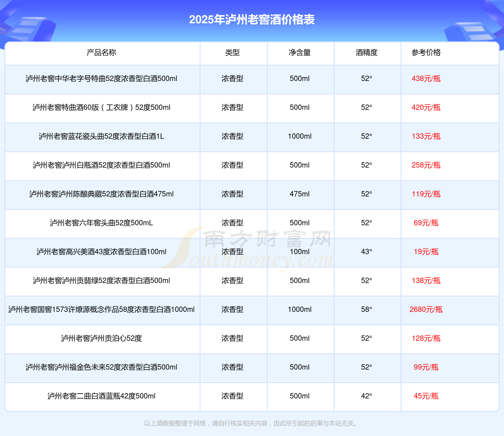Select the 产品名称 column header
This screenshot has width=504, height=436.
[x=101, y=52]
